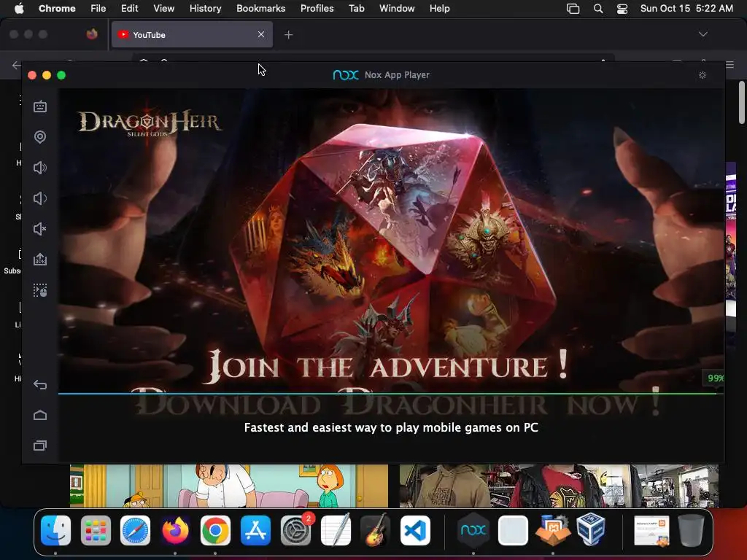Open virtual location tool in Nox sidebar
747x560 pixels.
[40, 137]
